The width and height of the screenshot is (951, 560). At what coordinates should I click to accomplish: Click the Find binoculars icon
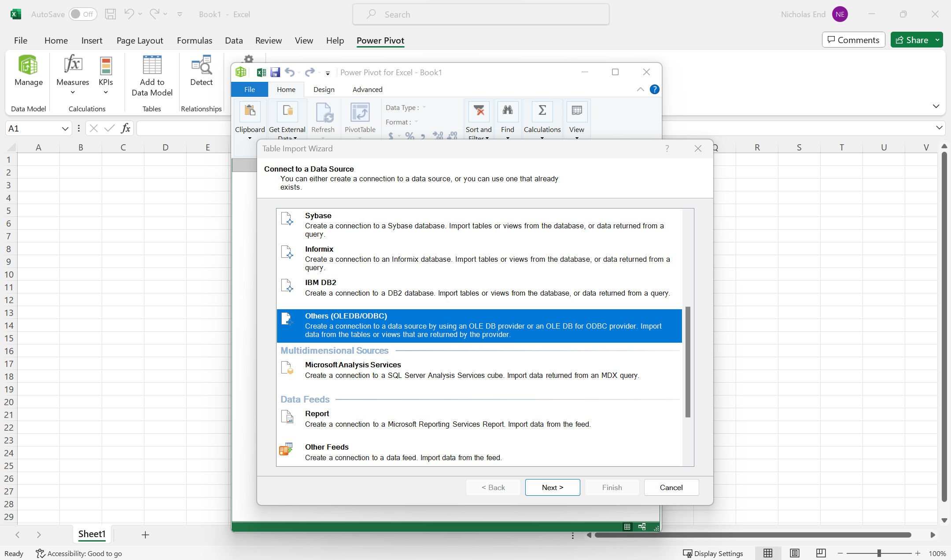point(507,111)
